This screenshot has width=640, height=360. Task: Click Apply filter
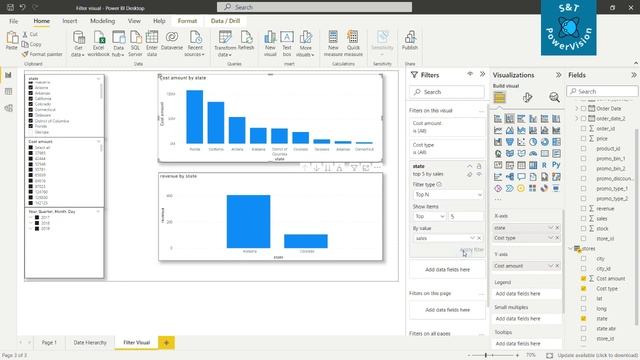coord(472,249)
